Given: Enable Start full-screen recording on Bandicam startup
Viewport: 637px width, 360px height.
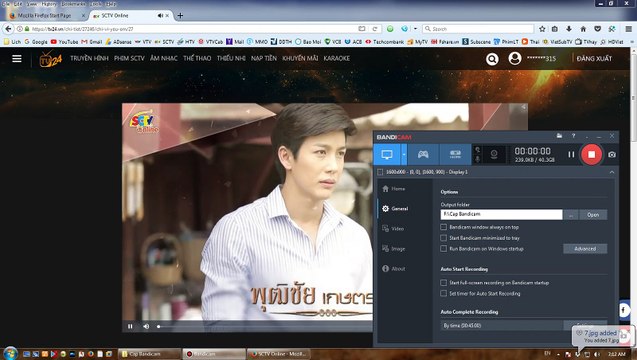Looking at the screenshot, I should pyautogui.click(x=444, y=282).
